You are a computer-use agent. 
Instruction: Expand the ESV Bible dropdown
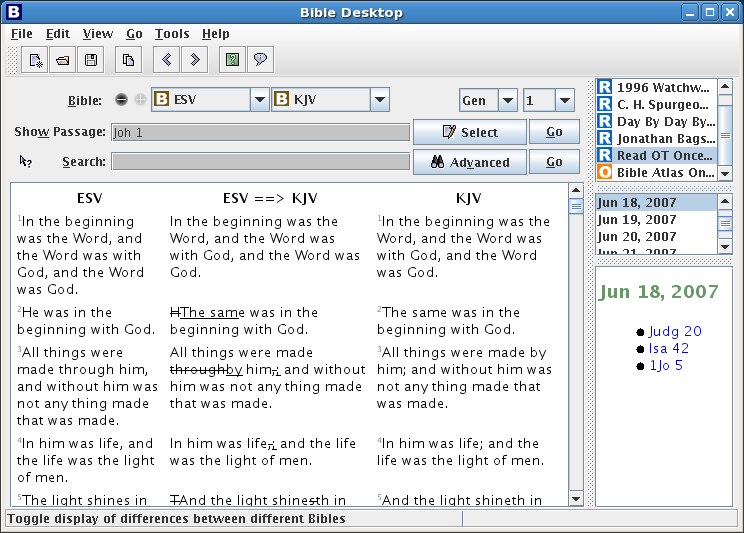(x=259, y=100)
